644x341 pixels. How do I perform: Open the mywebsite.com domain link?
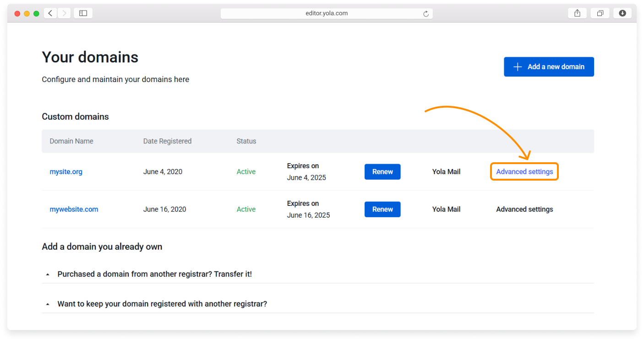point(74,209)
